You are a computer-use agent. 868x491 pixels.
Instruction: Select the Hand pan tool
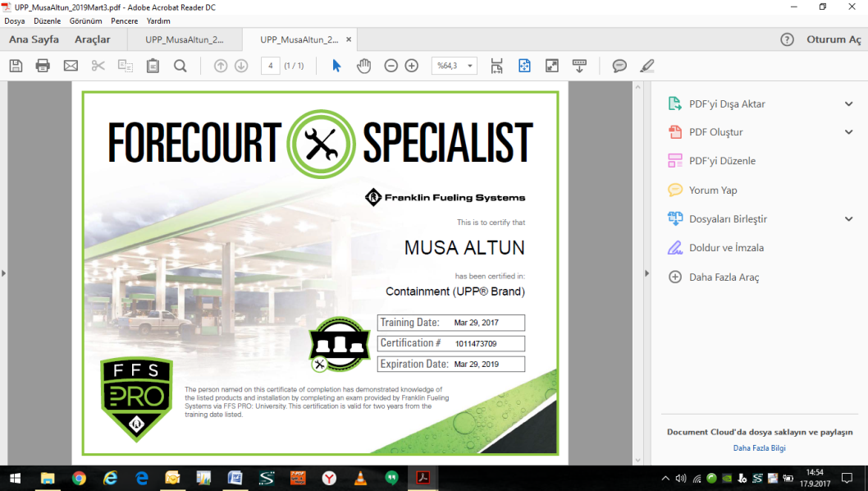(x=363, y=66)
